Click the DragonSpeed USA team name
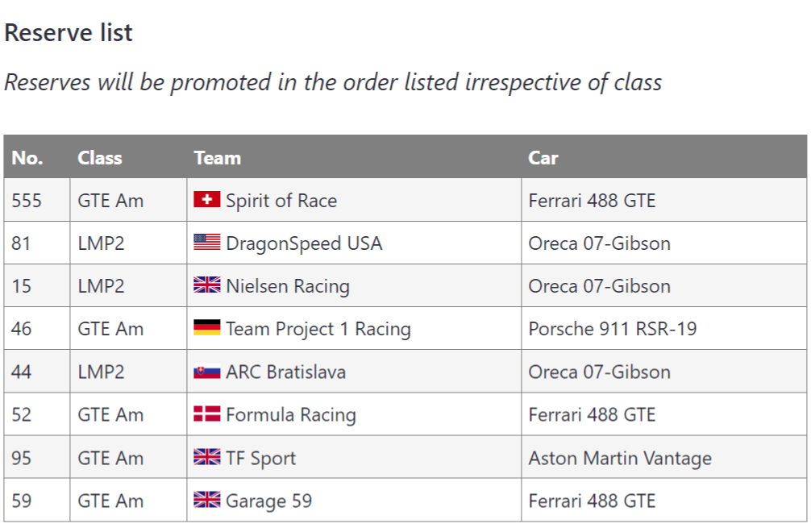Image resolution: width=811 pixels, height=532 pixels. [304, 243]
